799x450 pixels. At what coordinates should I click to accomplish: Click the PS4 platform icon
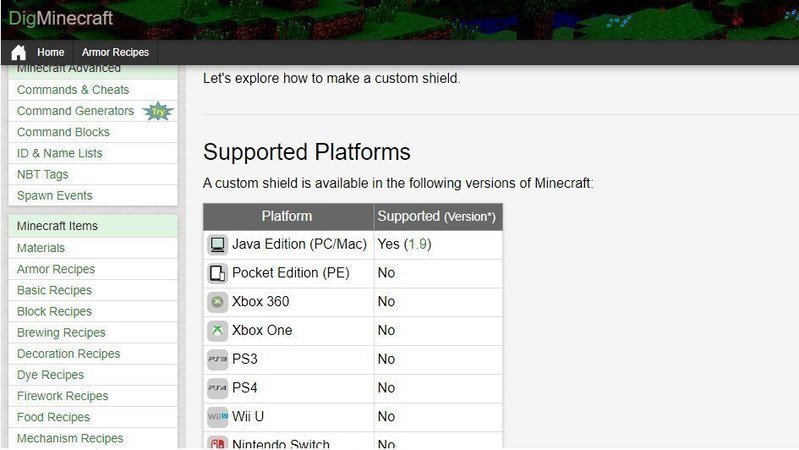[218, 388]
